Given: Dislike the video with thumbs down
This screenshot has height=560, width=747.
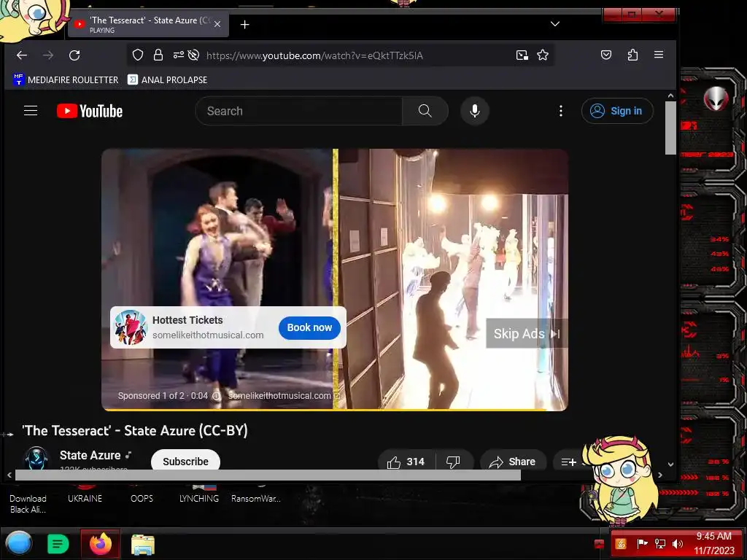Looking at the screenshot, I should pyautogui.click(x=454, y=462).
